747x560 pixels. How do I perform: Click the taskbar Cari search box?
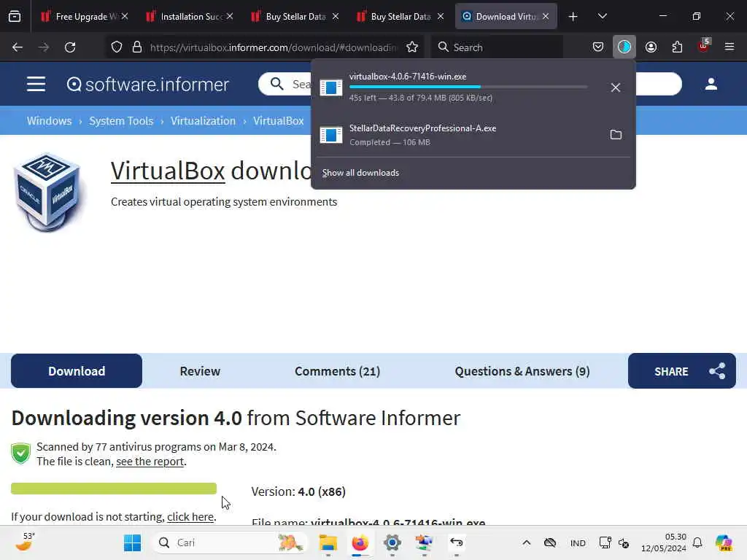tap(230, 542)
